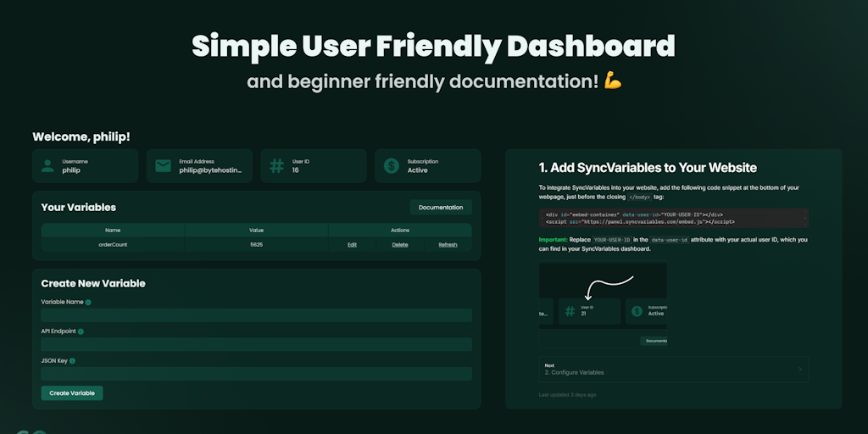
Task: Click the hash icon in documentation screenshot
Action: (x=570, y=311)
